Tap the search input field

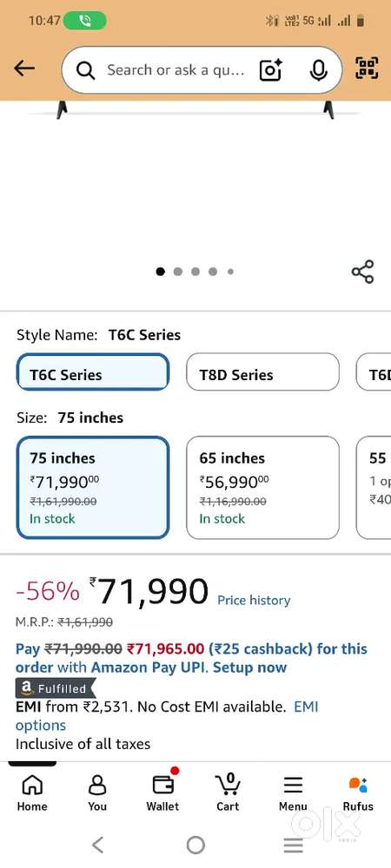click(x=175, y=70)
